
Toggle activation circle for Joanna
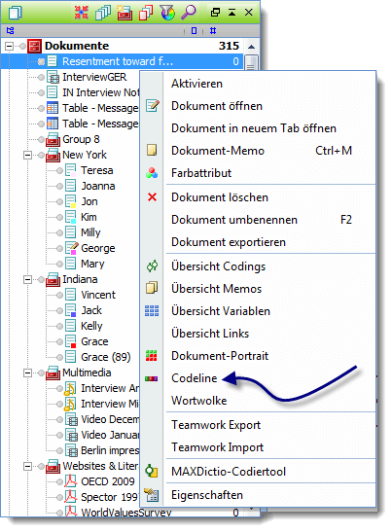[x=59, y=186]
